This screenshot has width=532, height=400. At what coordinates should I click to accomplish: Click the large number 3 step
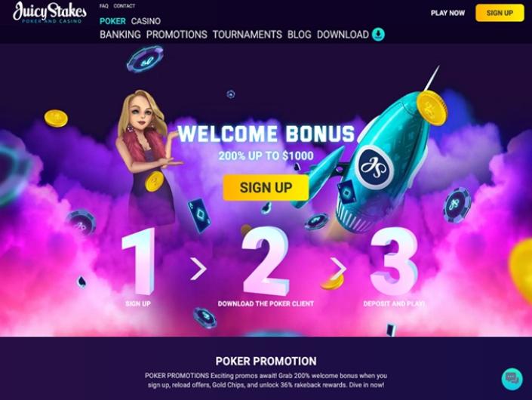(394, 260)
